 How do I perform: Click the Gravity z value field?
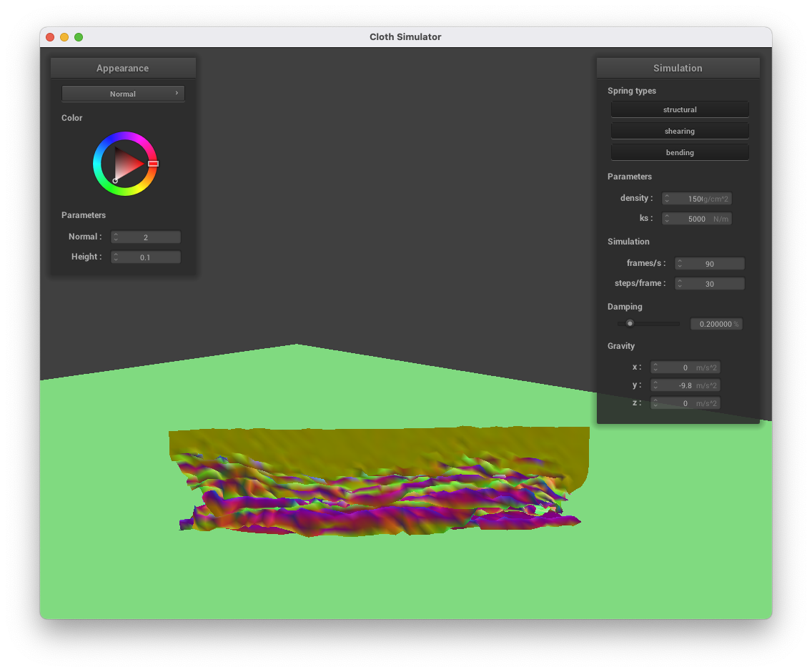(685, 403)
